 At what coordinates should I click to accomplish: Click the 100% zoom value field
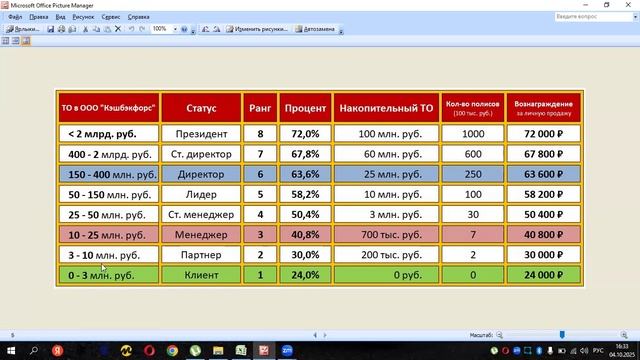point(161,29)
